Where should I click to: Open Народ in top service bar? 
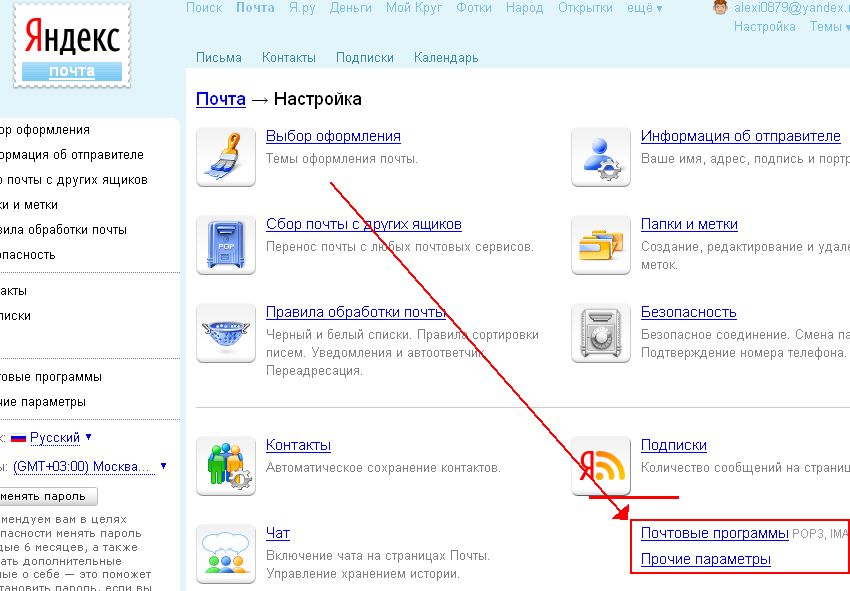click(524, 8)
